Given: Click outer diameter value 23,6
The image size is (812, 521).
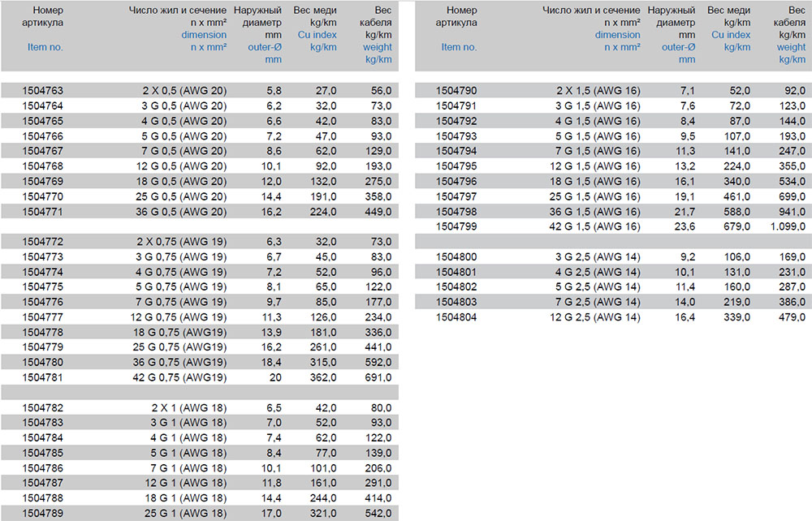Looking at the screenshot, I should pyautogui.click(x=685, y=226).
